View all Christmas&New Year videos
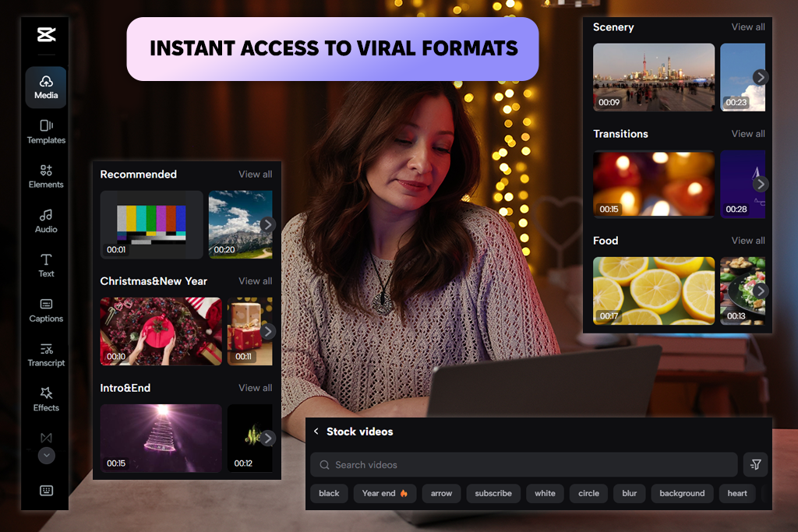The height and width of the screenshot is (532, 798). pos(256,280)
